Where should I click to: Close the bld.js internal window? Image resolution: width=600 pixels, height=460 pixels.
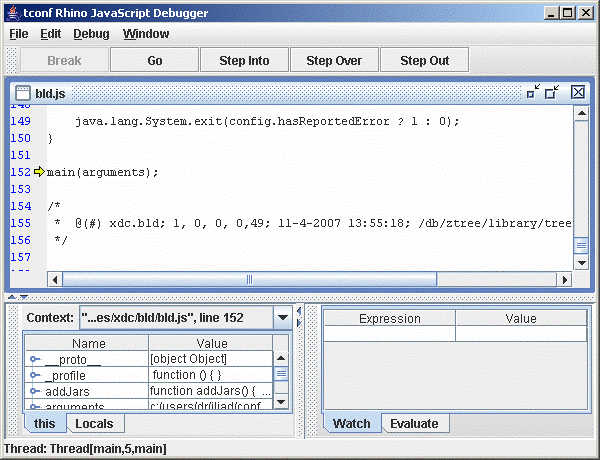(578, 92)
